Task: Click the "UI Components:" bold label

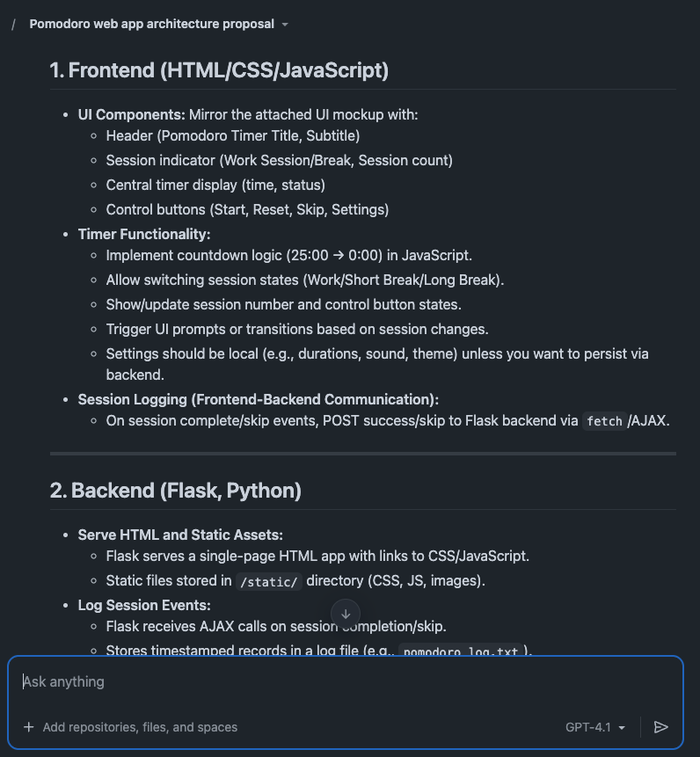Action: click(x=131, y=114)
